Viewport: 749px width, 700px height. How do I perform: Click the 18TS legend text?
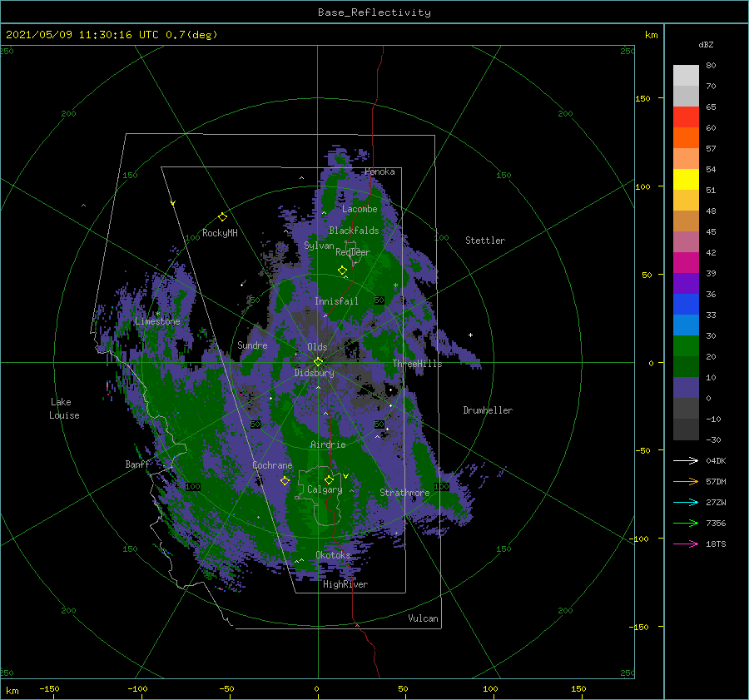pos(716,544)
